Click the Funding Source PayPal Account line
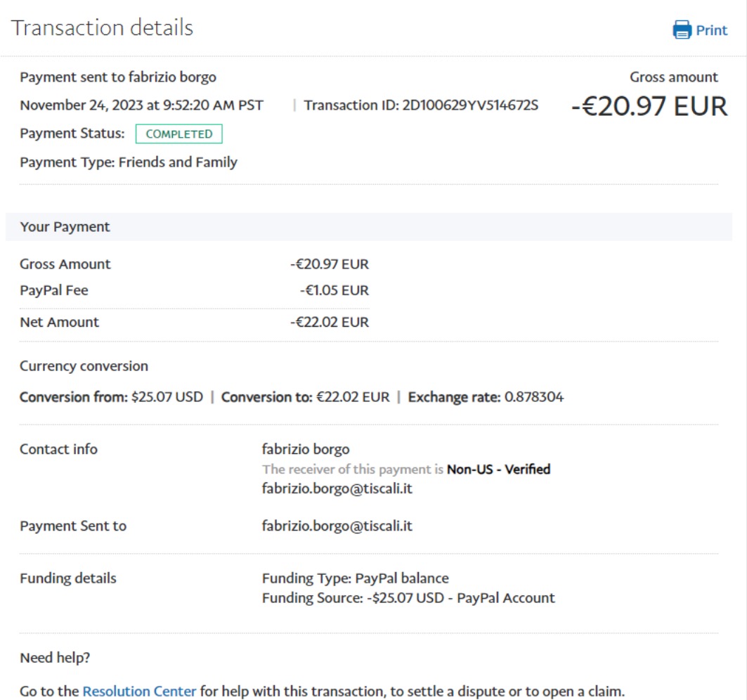Screen dimensions: 747x700 (408, 598)
